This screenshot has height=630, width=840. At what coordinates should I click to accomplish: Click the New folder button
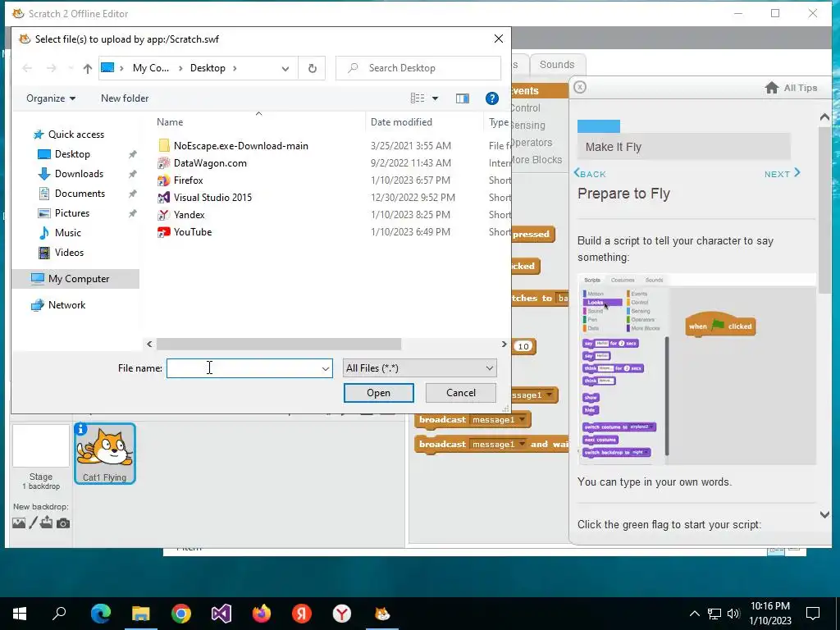click(125, 98)
